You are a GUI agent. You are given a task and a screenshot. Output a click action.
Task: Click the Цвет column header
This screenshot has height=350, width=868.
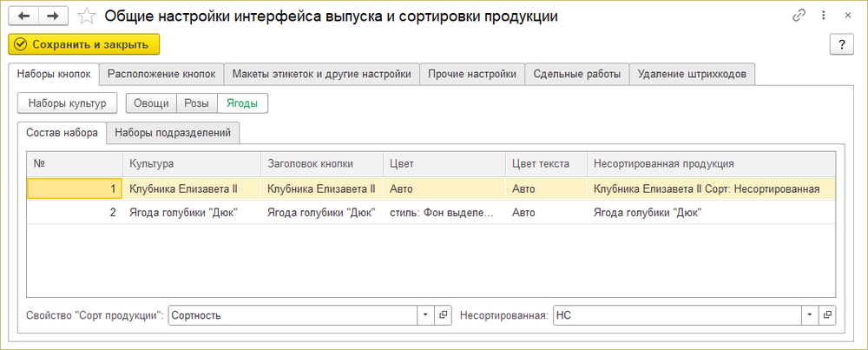click(444, 164)
